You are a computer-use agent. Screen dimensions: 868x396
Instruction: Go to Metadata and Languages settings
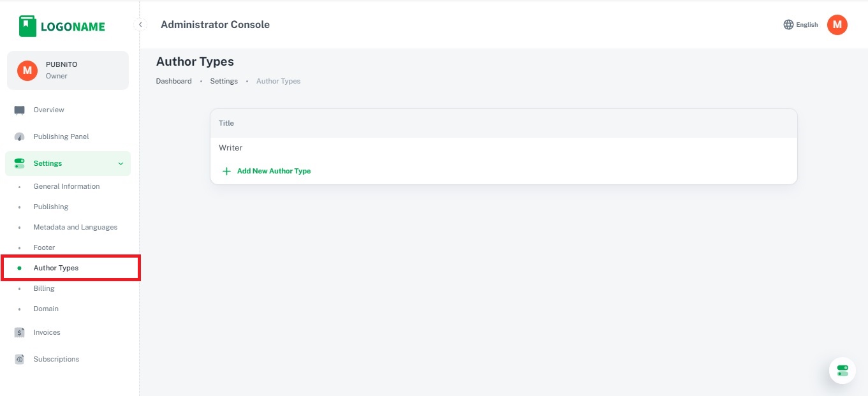(x=75, y=228)
